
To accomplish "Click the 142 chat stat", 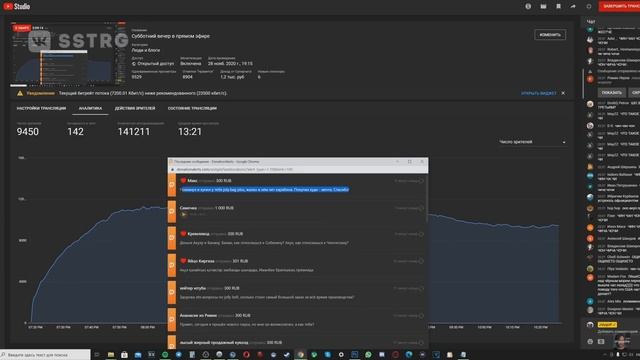I will coord(76,131).
